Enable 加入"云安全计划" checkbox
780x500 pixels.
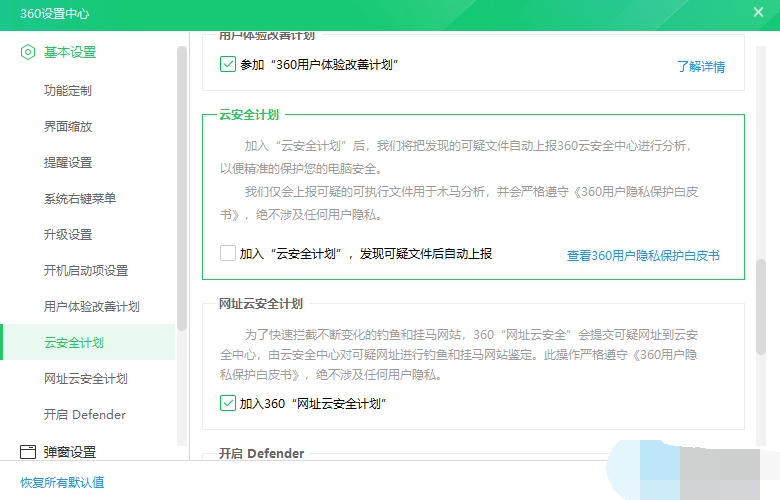pos(227,254)
